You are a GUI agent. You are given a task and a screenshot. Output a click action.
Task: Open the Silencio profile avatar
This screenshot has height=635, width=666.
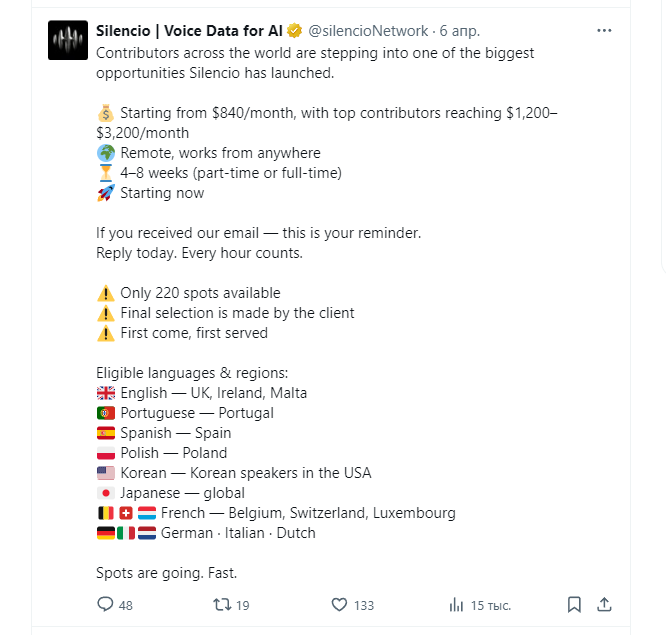pos(68,40)
